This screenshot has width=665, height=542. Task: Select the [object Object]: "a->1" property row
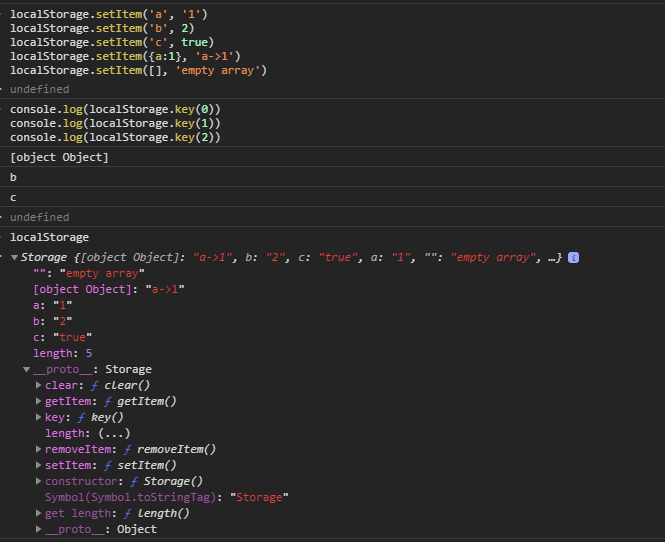click(109, 290)
